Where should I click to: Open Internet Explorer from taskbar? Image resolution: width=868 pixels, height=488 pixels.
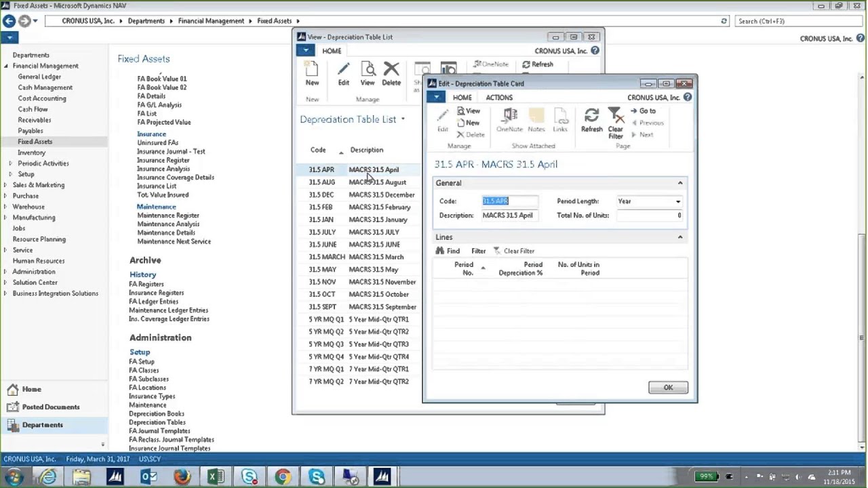[48, 477]
